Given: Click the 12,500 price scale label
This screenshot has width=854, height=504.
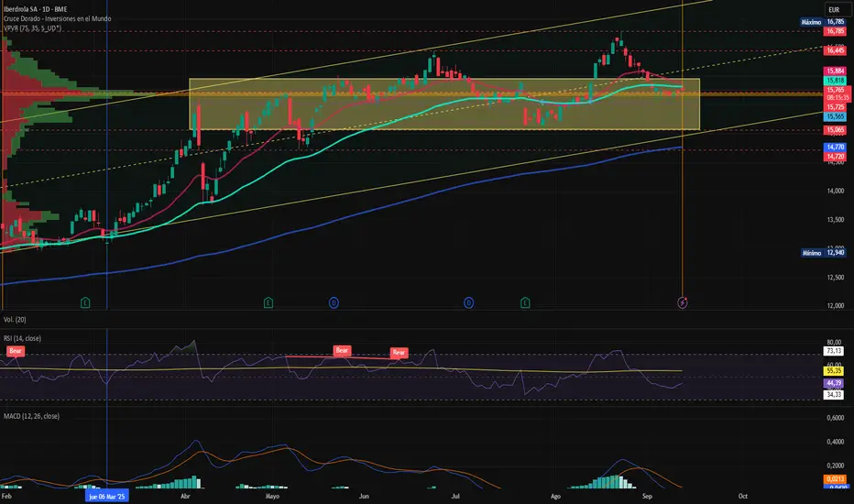Looking at the screenshot, I should (x=836, y=278).
